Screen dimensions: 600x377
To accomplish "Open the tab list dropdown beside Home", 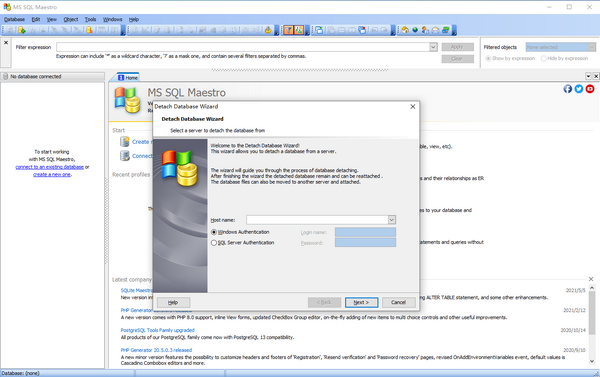I will coord(589,76).
